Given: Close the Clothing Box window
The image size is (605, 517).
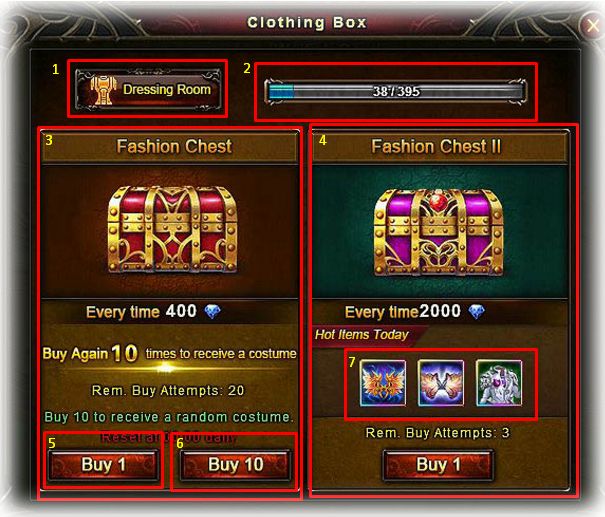Looking at the screenshot, I should [591, 26].
